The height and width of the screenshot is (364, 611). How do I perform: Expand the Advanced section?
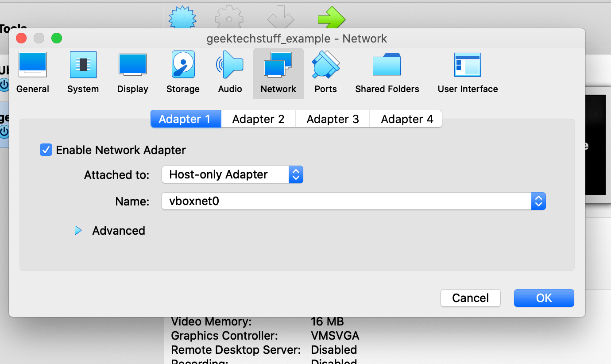pos(78,230)
